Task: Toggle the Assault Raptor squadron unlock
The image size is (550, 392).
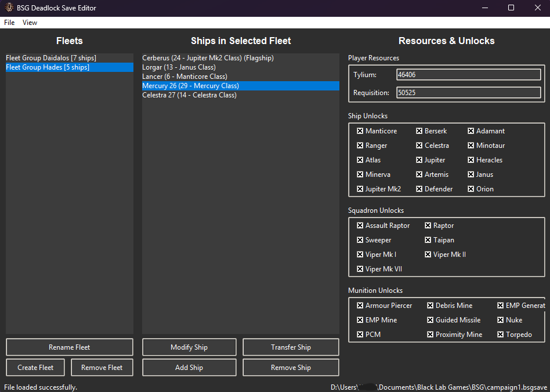Action: click(x=360, y=226)
